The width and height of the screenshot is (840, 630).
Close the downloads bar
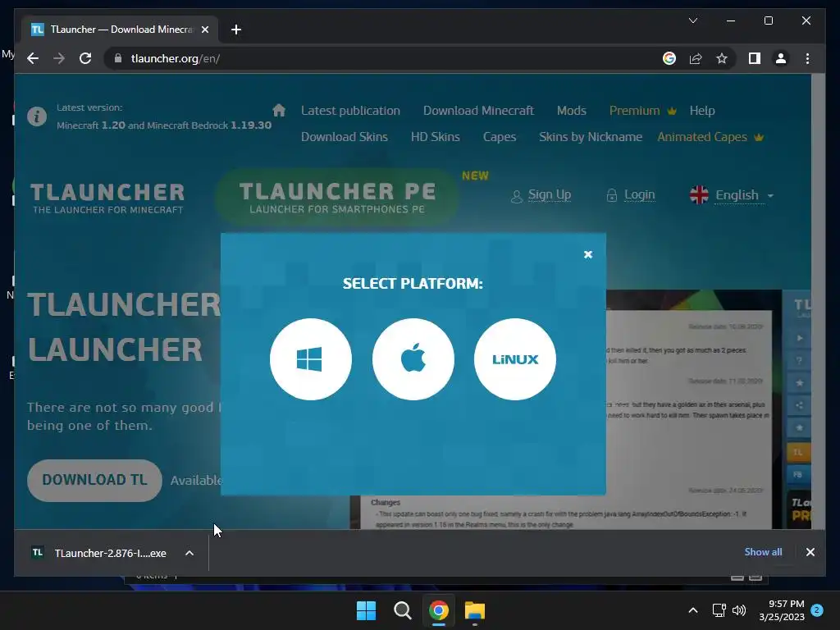click(810, 552)
